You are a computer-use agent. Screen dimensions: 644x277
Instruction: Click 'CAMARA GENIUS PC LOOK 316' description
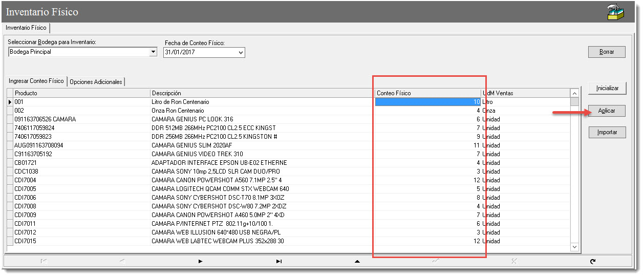pyautogui.click(x=192, y=119)
